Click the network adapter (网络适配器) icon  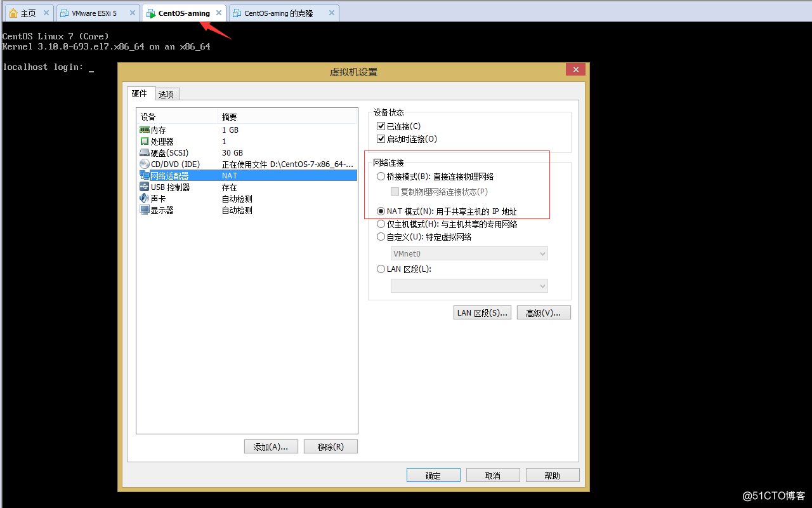(x=145, y=175)
